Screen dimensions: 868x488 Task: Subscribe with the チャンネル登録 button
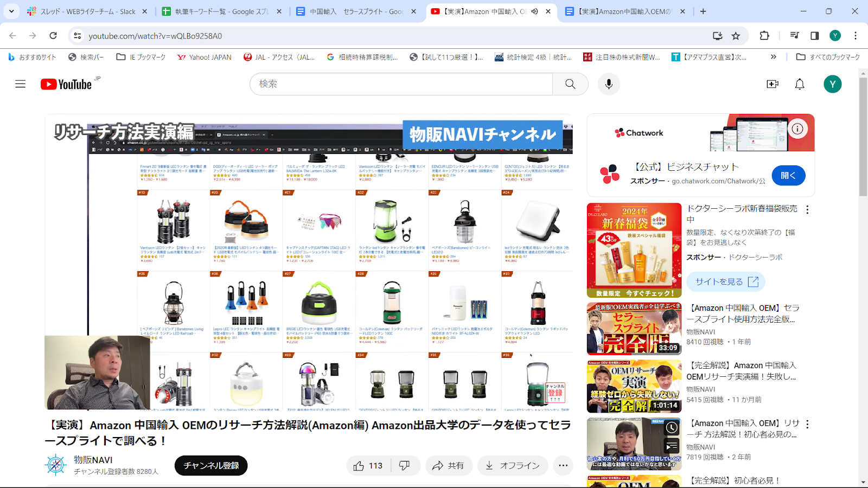[x=211, y=466]
